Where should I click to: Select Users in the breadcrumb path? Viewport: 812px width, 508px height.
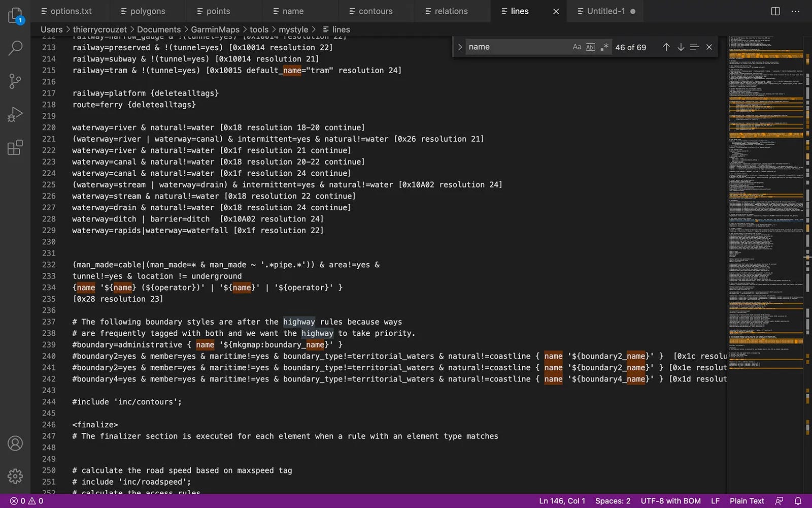(x=52, y=29)
